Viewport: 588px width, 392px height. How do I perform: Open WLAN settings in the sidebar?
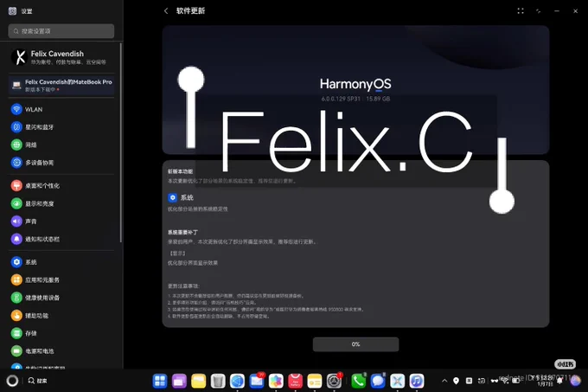click(x=61, y=109)
